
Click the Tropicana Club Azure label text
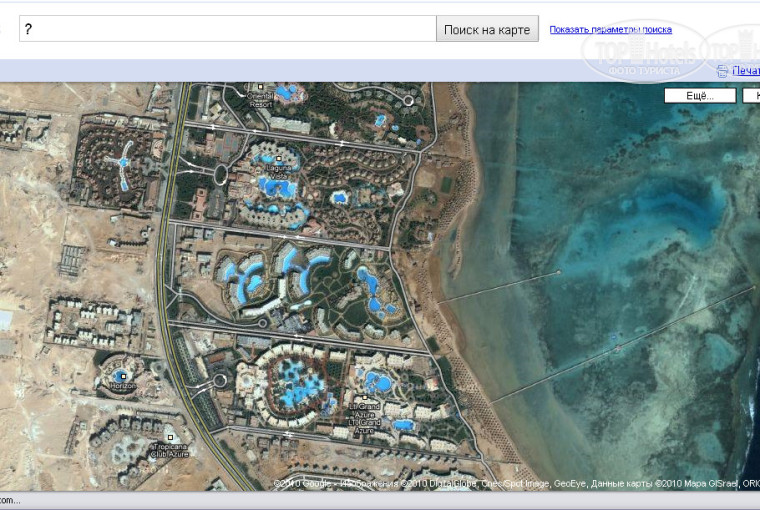[170, 450]
